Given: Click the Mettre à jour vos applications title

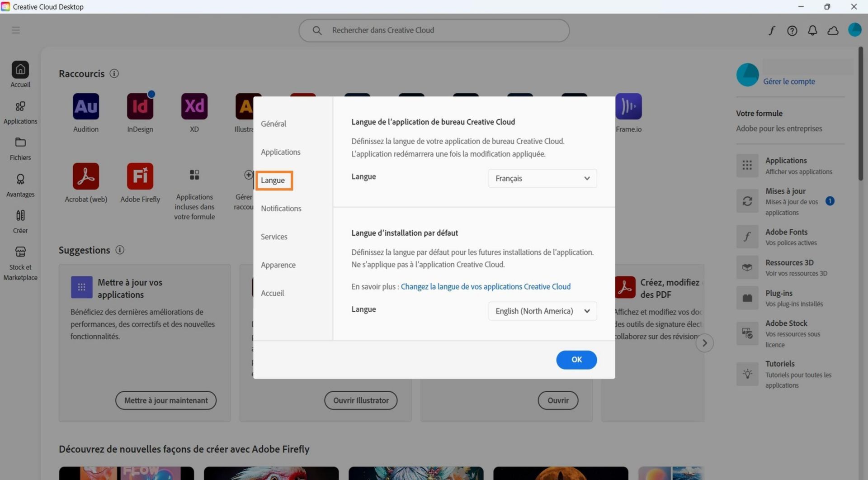Looking at the screenshot, I should tap(130, 289).
